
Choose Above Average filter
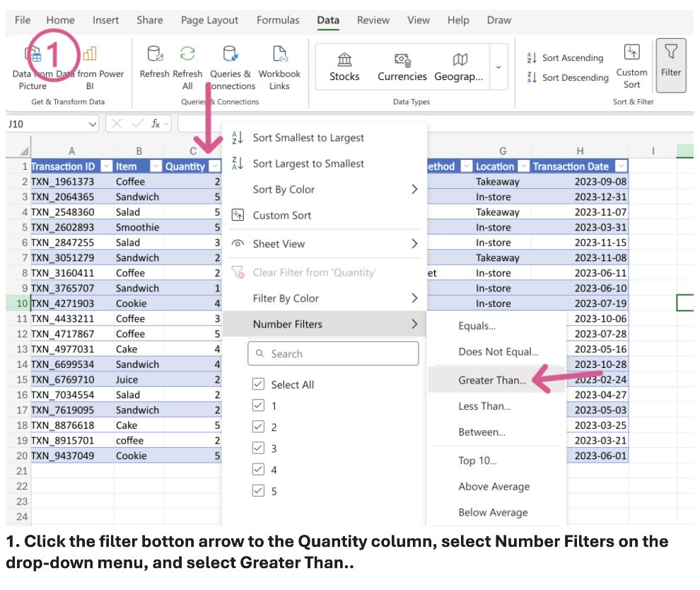pos(494,487)
